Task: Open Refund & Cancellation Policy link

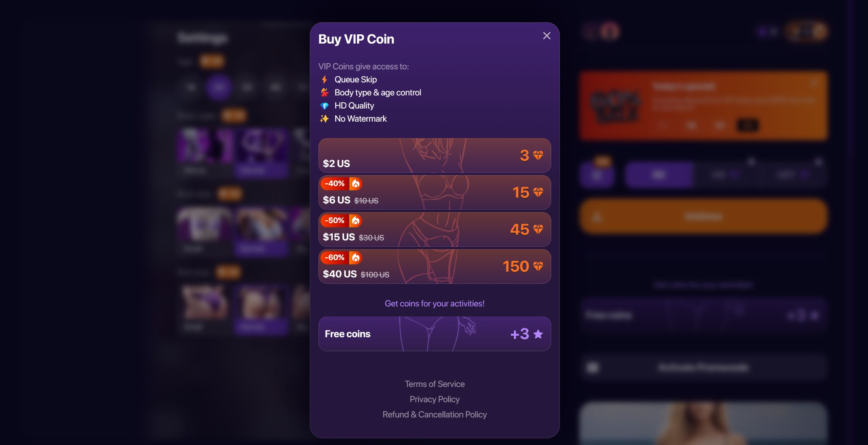Action: click(x=434, y=414)
